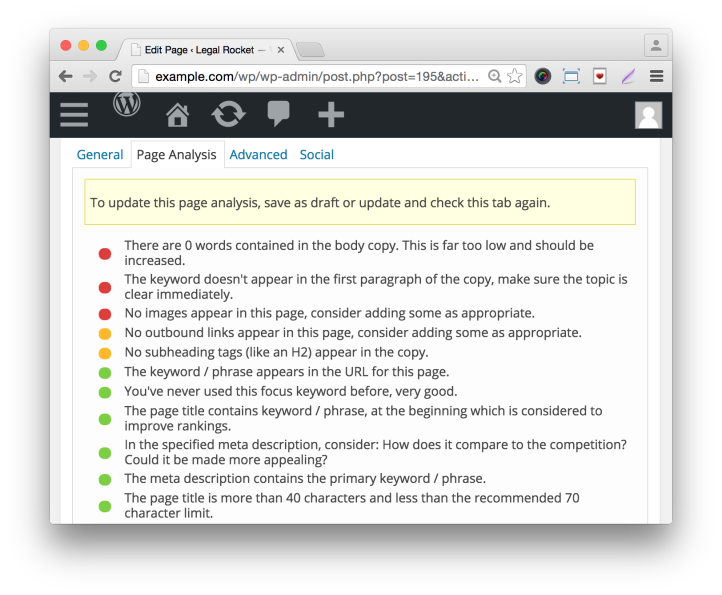The width and height of the screenshot is (722, 595).
Task: Open the WordPress hamburger menu
Action: point(74,115)
